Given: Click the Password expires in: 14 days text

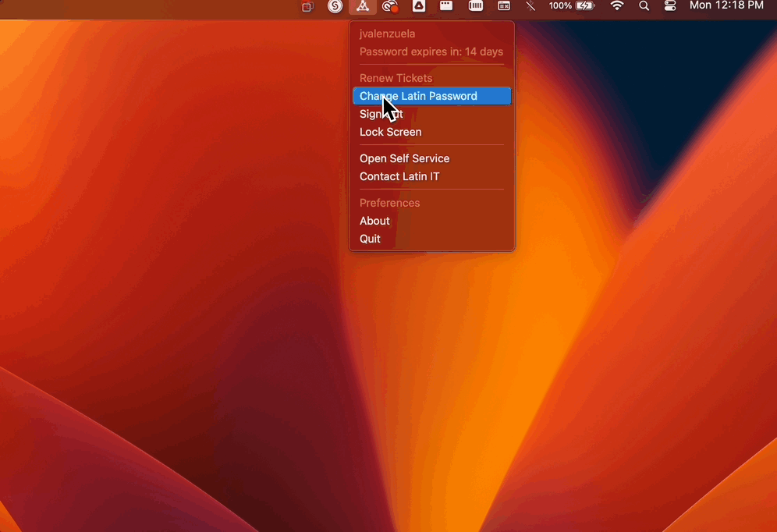Looking at the screenshot, I should tap(431, 51).
